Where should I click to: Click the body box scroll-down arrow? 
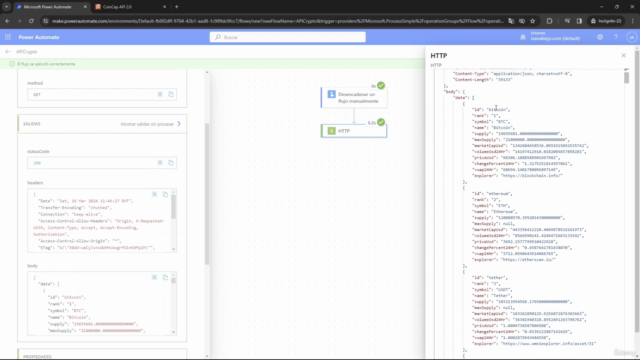tap(173, 332)
